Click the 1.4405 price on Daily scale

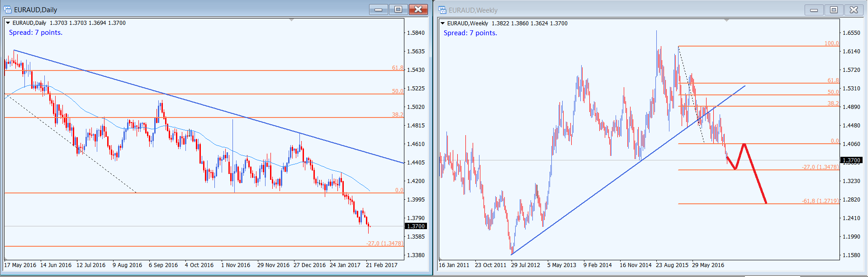coord(416,163)
